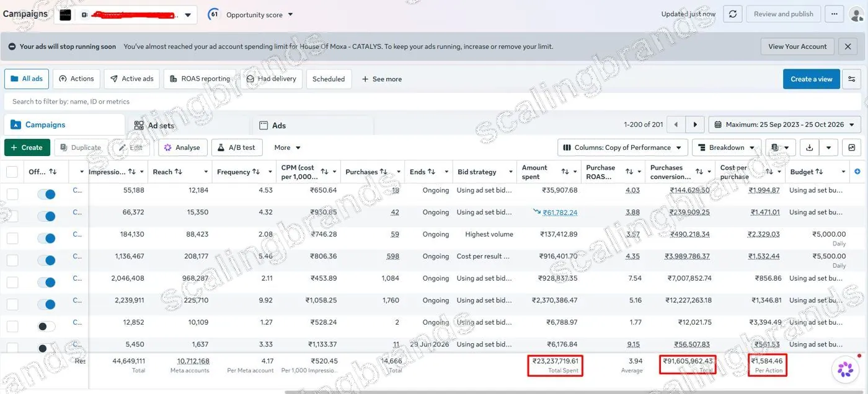Click the export download icon
868x394 pixels.
808,147
